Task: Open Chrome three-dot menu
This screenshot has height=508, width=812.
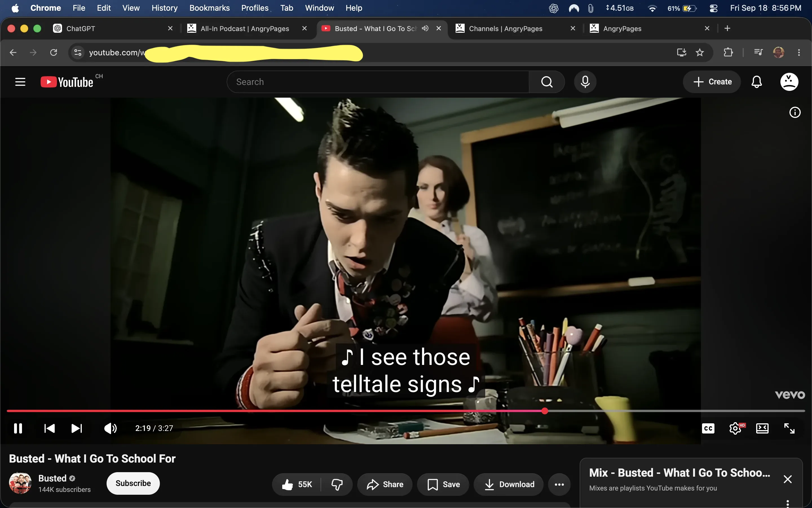Action: [x=799, y=52]
